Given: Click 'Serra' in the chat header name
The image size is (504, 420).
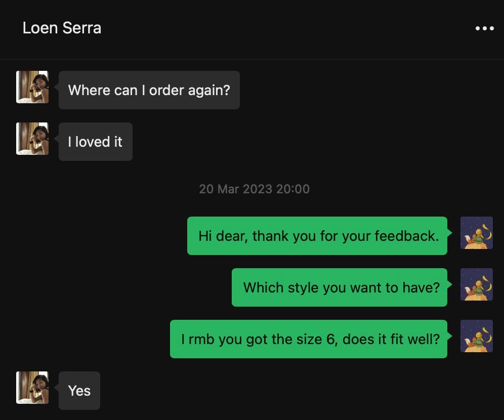Looking at the screenshot, I should coord(82,28).
